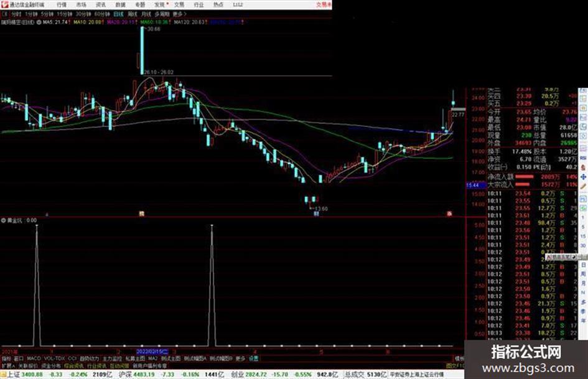The height and width of the screenshot is (379, 588).
Task: Open the 行情 menu
Action: pyautogui.click(x=62, y=4)
